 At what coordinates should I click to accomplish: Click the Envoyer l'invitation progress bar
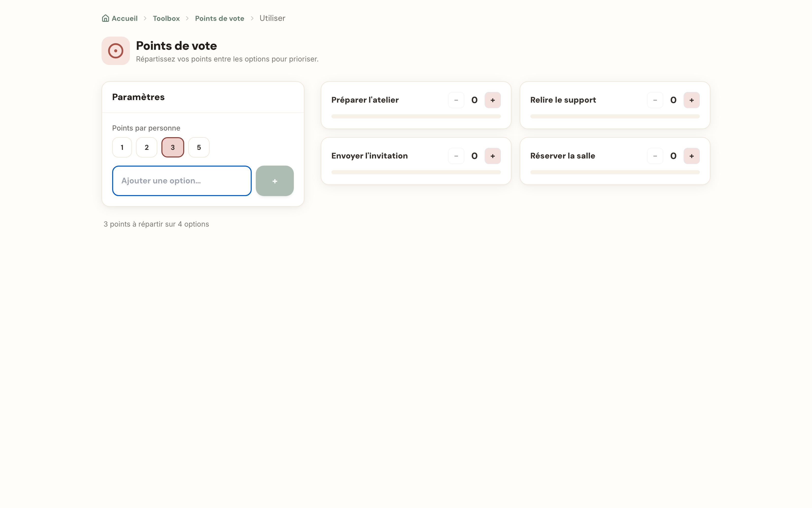tap(416, 172)
